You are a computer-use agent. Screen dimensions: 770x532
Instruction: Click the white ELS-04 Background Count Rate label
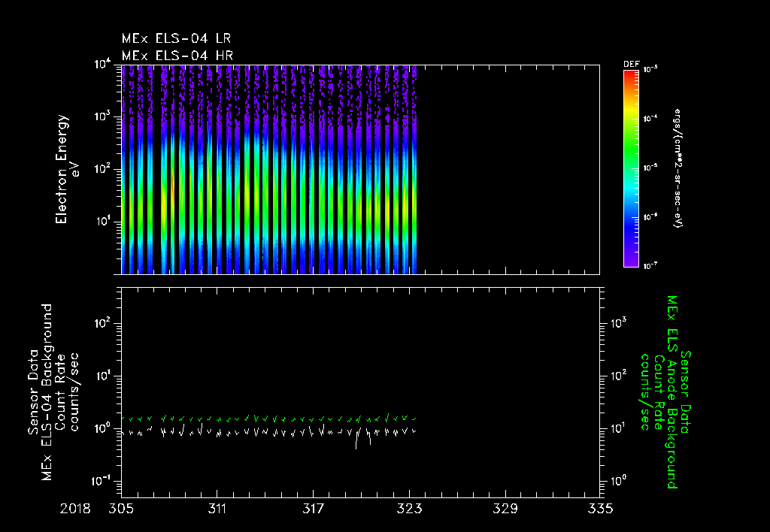click(x=53, y=392)
